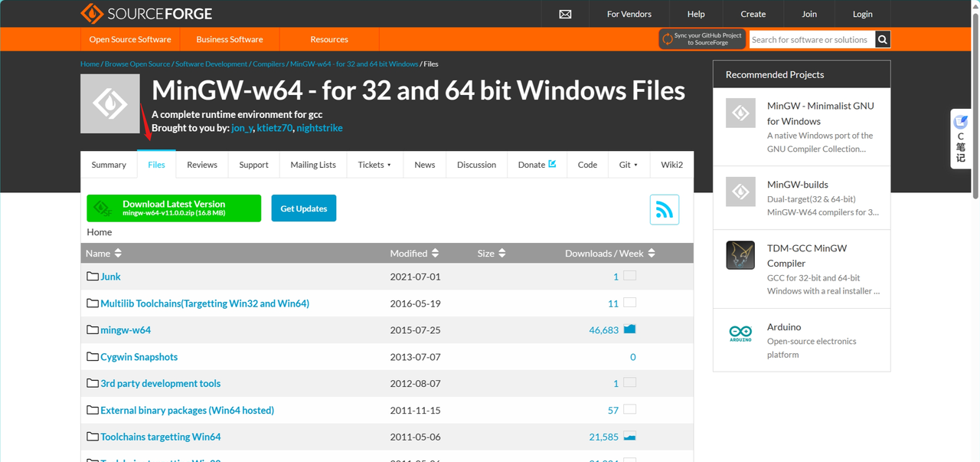Open the envelope mail icon in header

[x=565, y=14]
